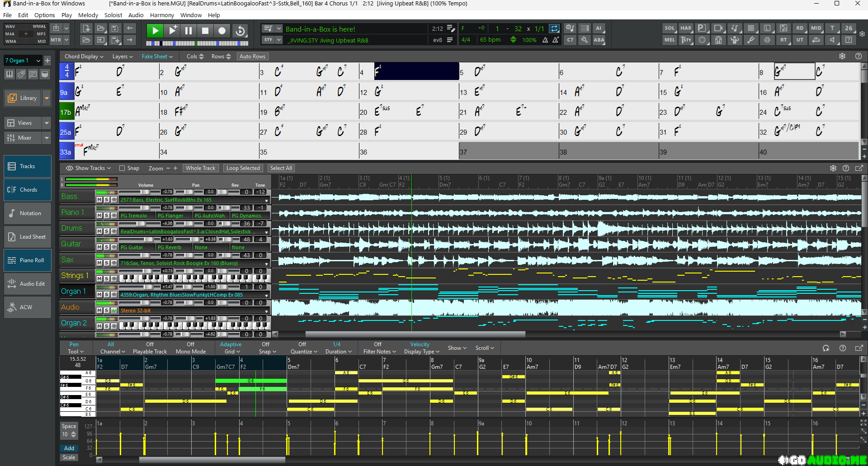Click the Whole Track button

tap(200, 168)
